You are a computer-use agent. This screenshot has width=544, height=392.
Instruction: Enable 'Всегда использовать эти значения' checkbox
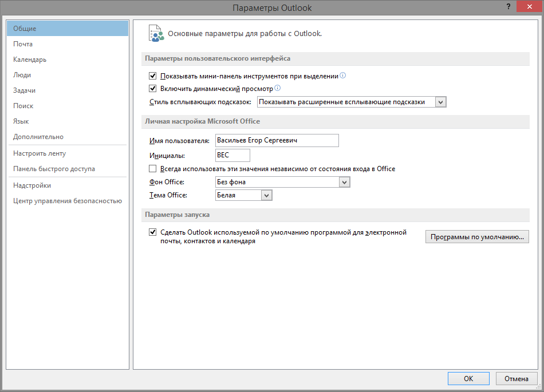[153, 169]
